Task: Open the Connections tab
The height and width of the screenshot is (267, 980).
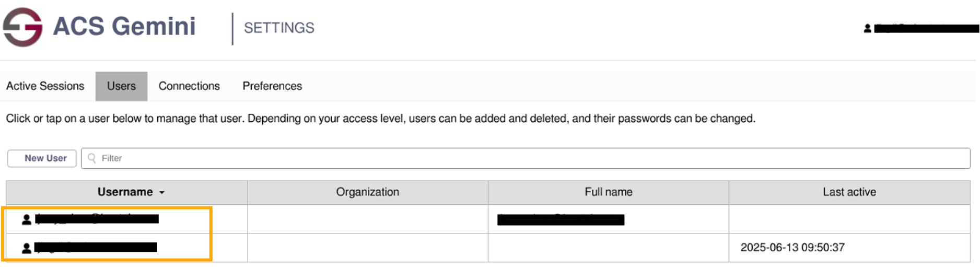Action: 189,86
